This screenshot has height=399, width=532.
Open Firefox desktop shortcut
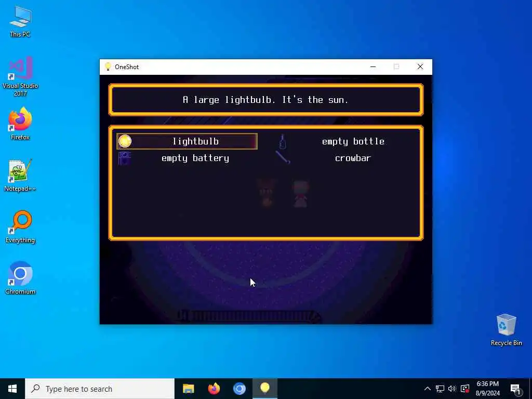pos(20,124)
